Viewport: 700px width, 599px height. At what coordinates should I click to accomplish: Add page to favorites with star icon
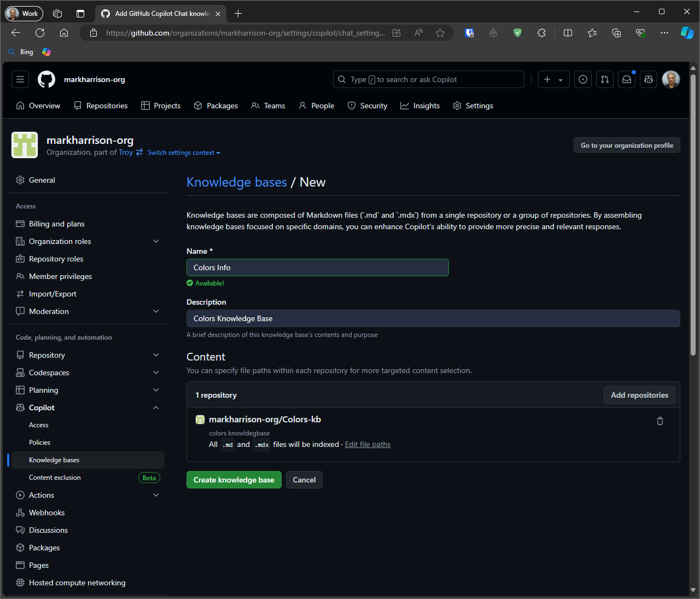440,33
